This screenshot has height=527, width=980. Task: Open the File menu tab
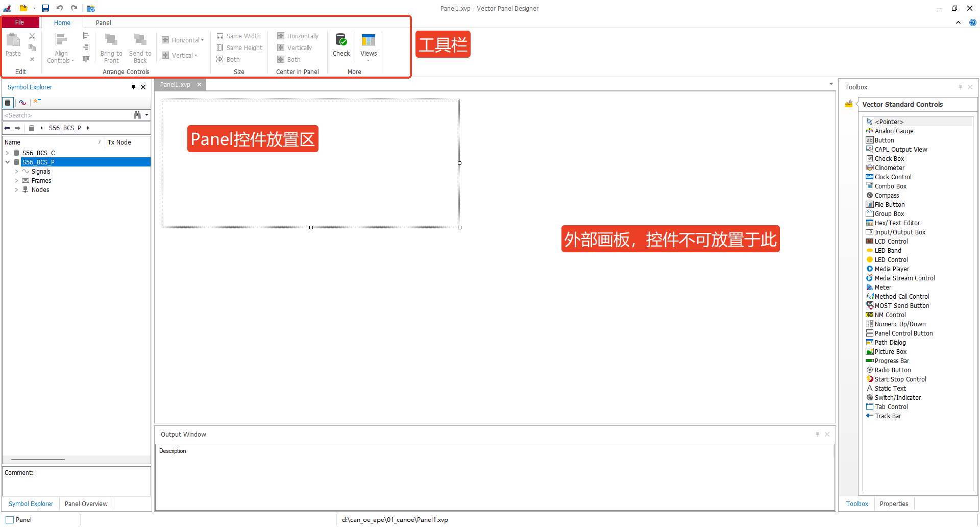20,22
